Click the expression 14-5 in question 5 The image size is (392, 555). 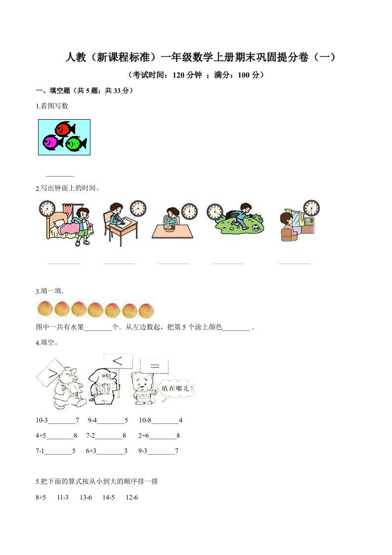[x=109, y=497]
